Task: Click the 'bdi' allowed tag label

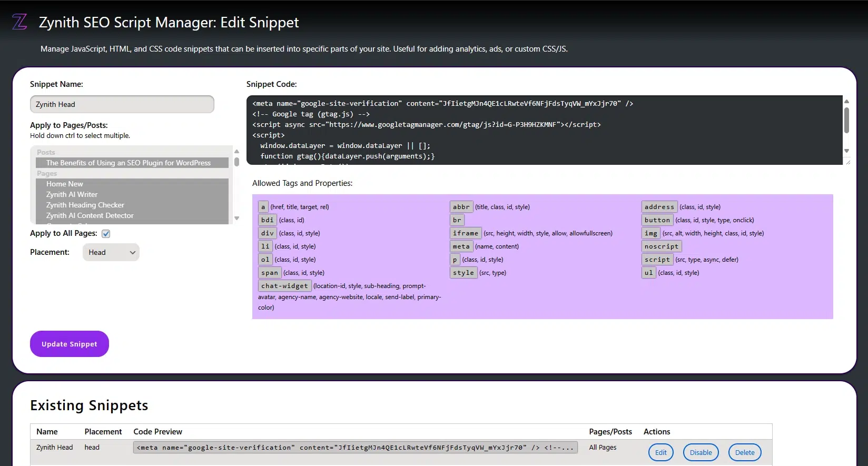Action: (x=268, y=220)
